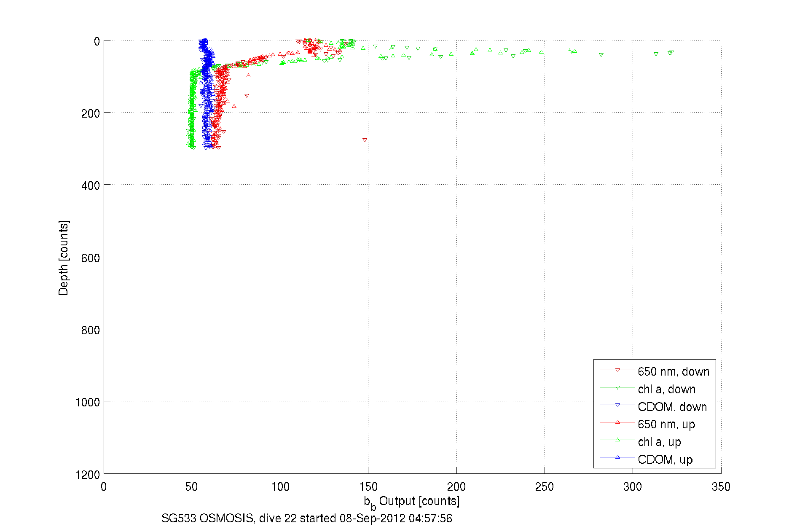The height and width of the screenshot is (532, 797).
Task: Select the 'CDOM, up' legend text
Action: (665, 459)
